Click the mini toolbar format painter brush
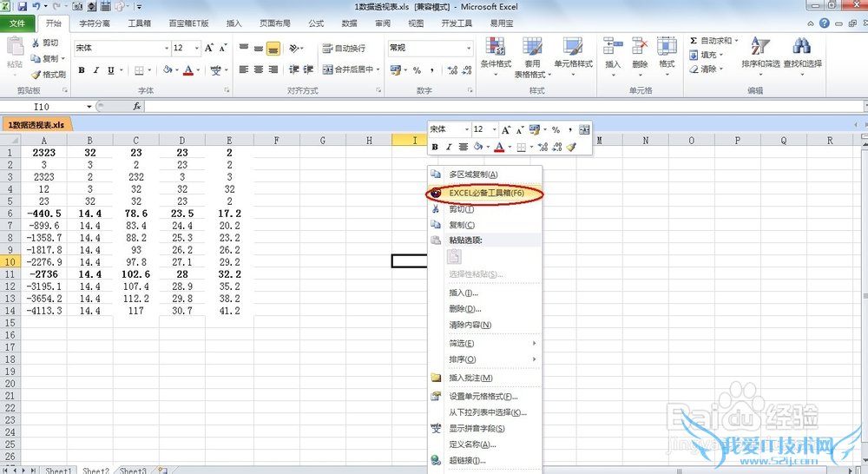This screenshot has height=474, width=868. pos(572,147)
